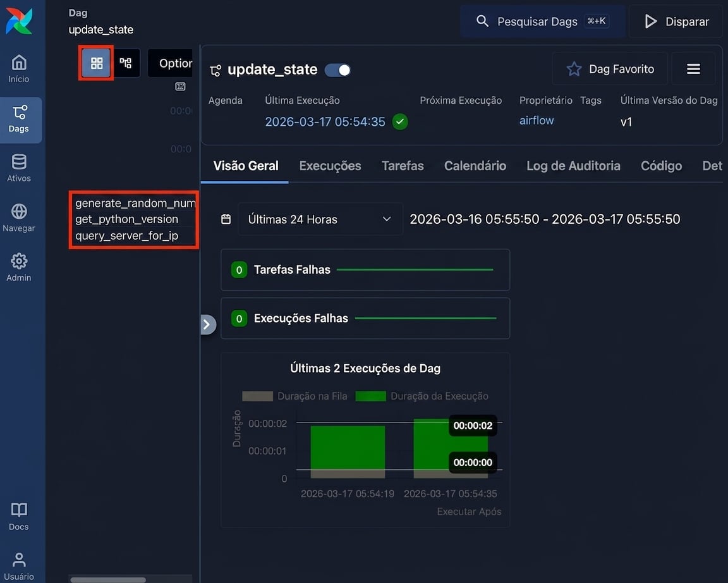Toggle Duração da Execução legend swatch

[x=370, y=396]
